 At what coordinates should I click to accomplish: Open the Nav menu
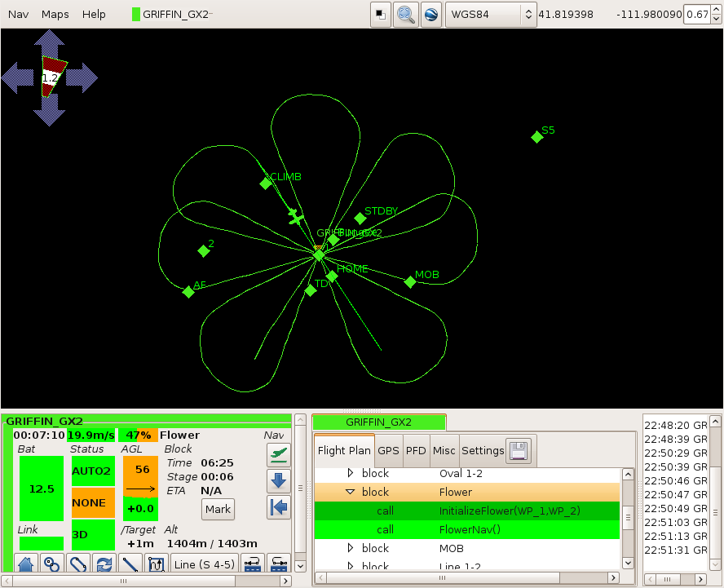pos(19,15)
